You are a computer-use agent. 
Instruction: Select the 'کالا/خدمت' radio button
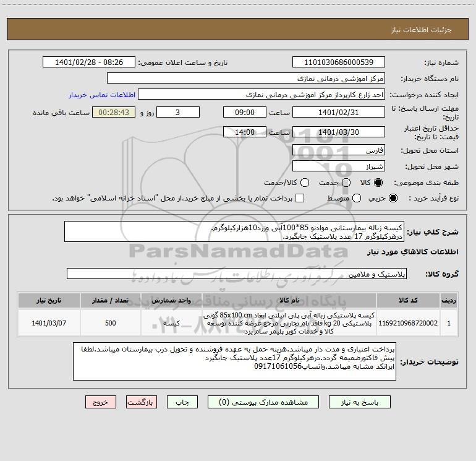coord(305,183)
